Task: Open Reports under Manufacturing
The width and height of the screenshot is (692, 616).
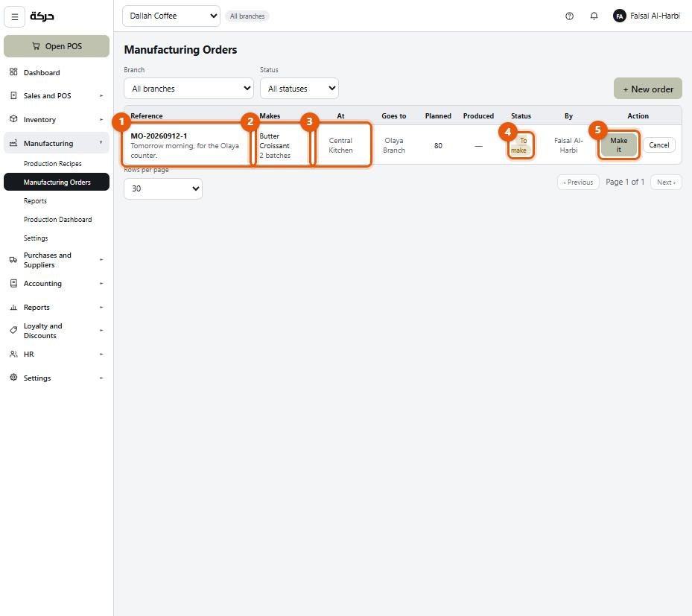Action: pyautogui.click(x=57, y=201)
